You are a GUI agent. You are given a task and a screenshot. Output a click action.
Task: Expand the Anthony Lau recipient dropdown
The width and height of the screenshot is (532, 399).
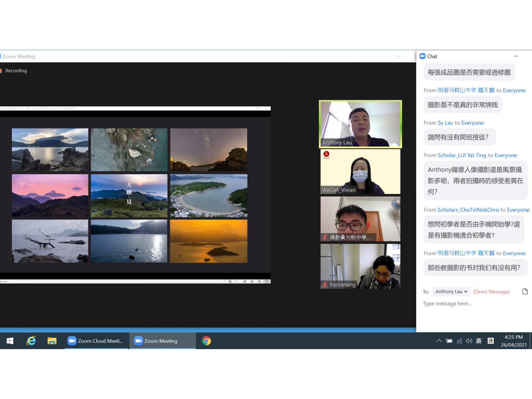coord(451,292)
